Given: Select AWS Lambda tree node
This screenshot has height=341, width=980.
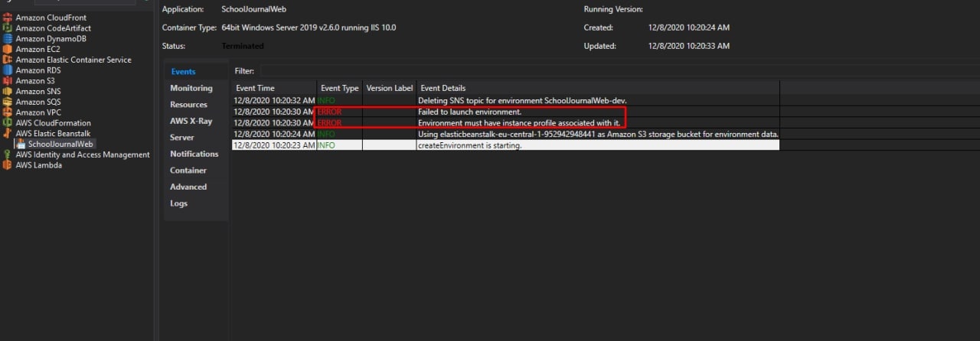Looking at the screenshot, I should (x=39, y=165).
